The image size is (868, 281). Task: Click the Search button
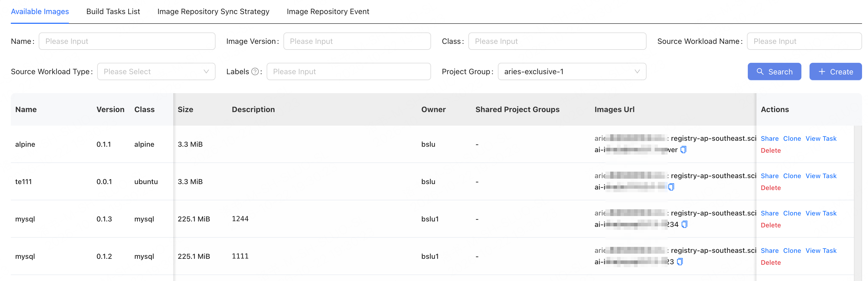[x=774, y=71]
